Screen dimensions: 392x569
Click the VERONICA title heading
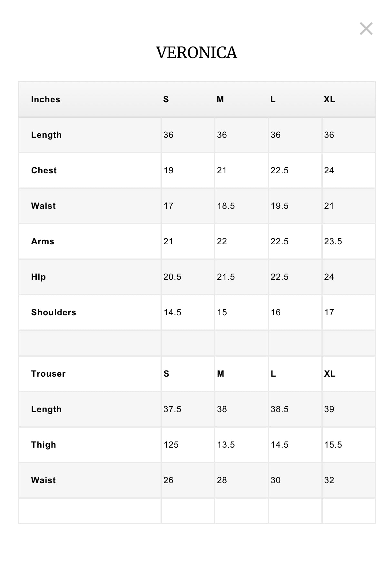click(x=196, y=53)
